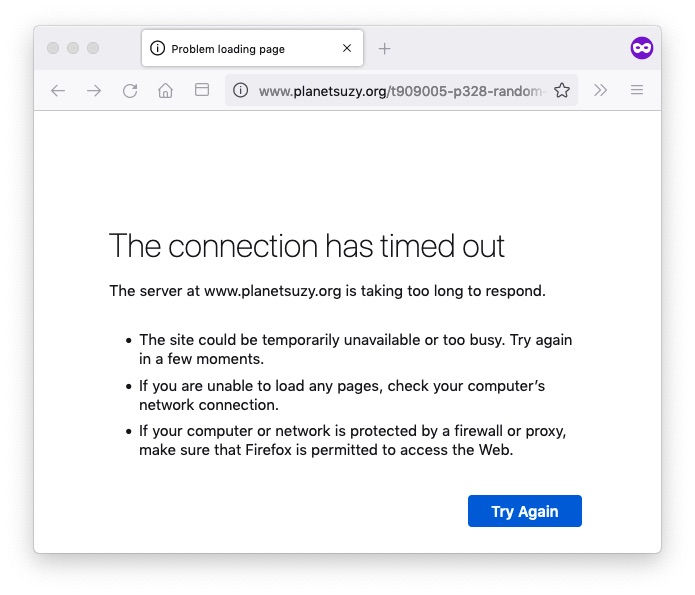Reload the current page

tap(130, 91)
